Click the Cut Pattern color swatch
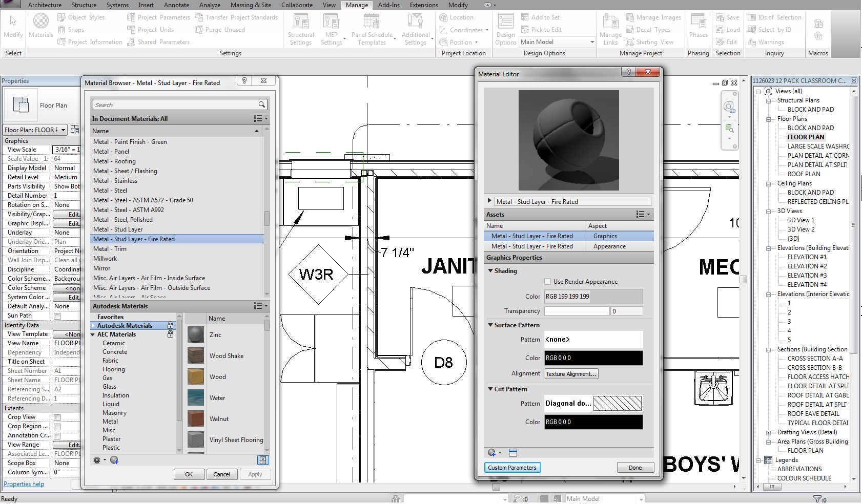 (593, 422)
